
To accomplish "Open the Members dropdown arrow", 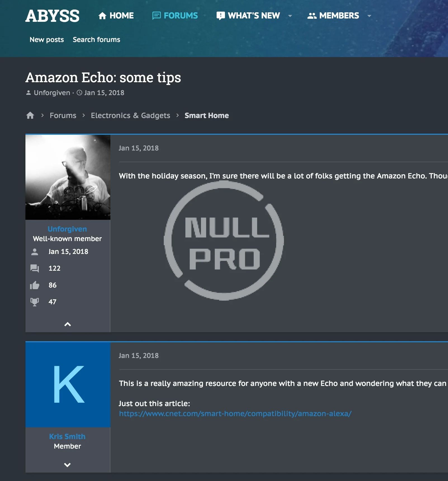I will tap(369, 16).
